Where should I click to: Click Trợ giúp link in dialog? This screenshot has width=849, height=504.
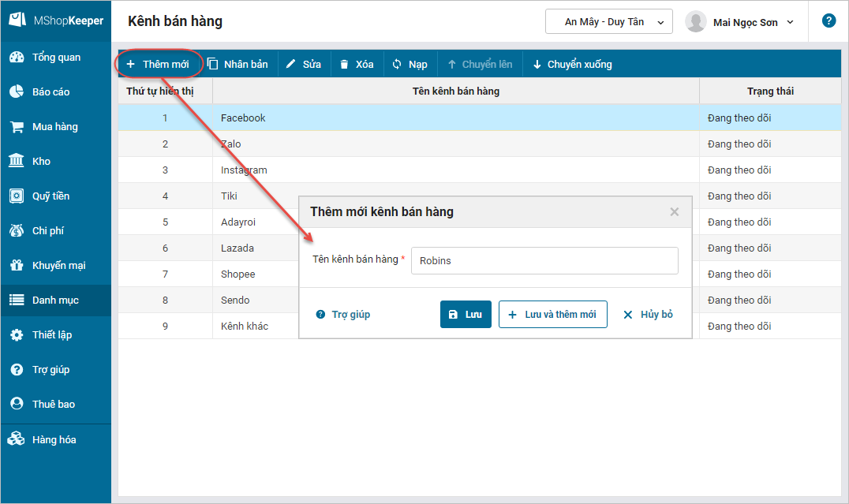[343, 315]
